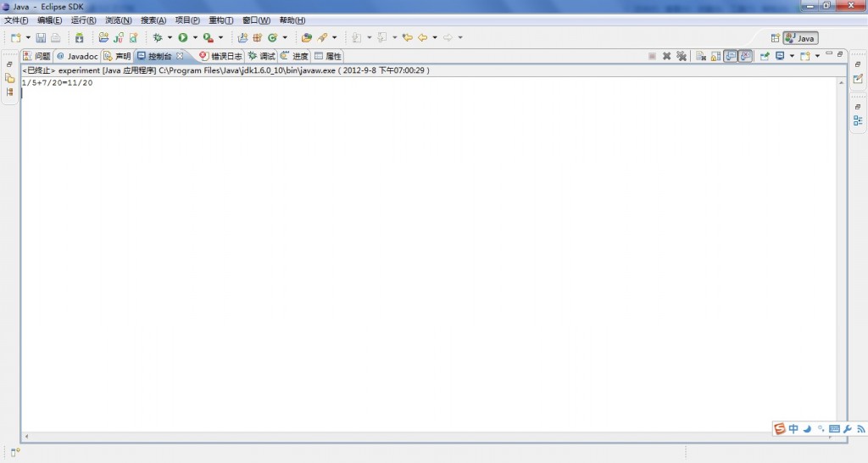The height and width of the screenshot is (463, 868).
Task: Click the Open Task folder icon
Action: 103,37
